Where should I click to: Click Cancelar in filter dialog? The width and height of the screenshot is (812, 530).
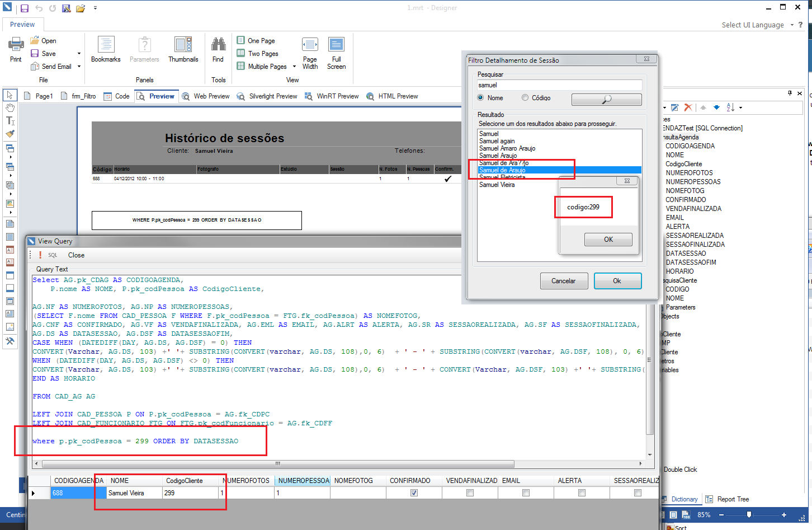pyautogui.click(x=564, y=281)
